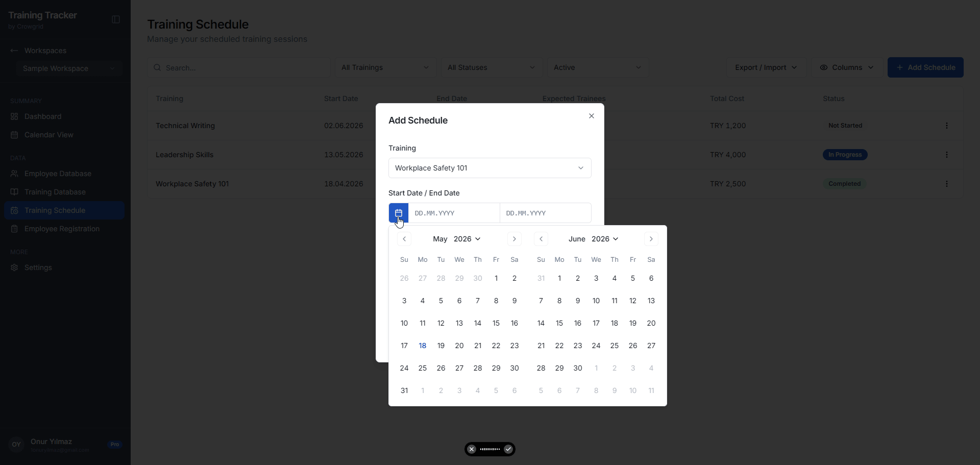This screenshot has height=465, width=980.
Task: Go to Employee Database page
Action: [64, 174]
